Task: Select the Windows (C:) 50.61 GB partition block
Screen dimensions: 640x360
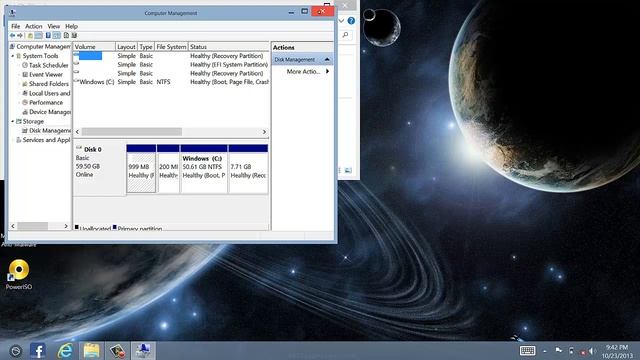Action: [x=204, y=169]
